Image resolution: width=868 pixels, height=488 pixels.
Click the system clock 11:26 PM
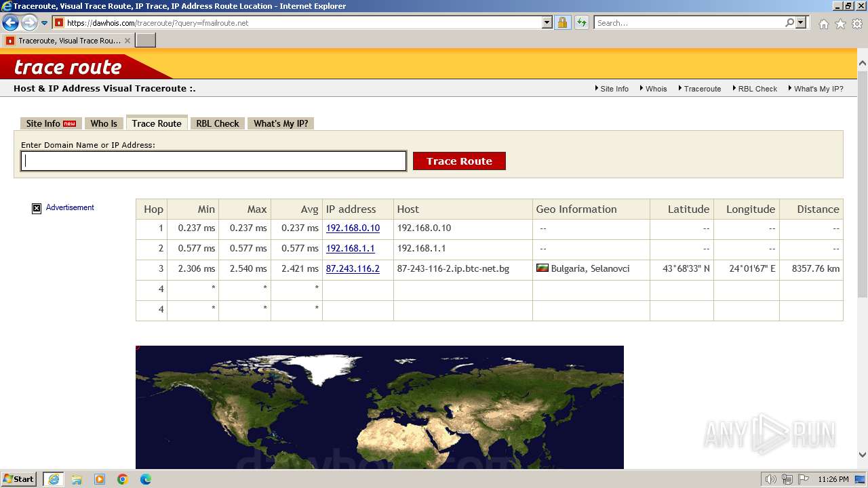(833, 479)
